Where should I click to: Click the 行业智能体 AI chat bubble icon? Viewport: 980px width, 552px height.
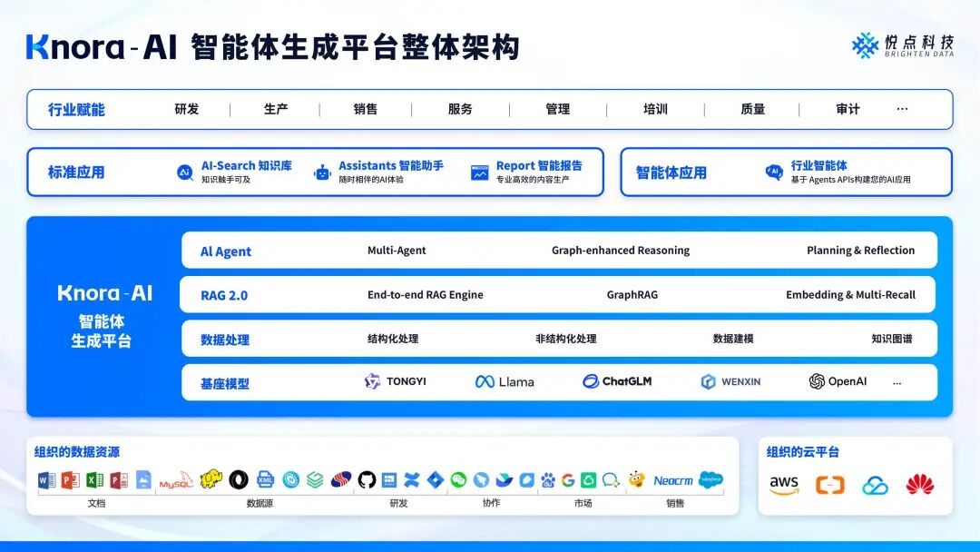(x=774, y=172)
